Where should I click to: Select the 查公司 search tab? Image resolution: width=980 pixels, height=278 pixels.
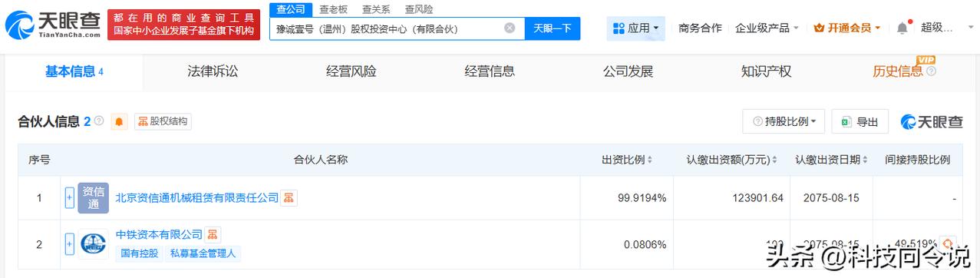coord(291,9)
